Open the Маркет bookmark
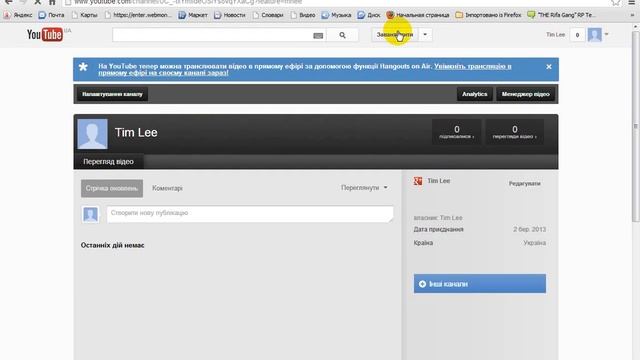Image resolution: width=640 pixels, height=360 pixels. (x=193, y=15)
